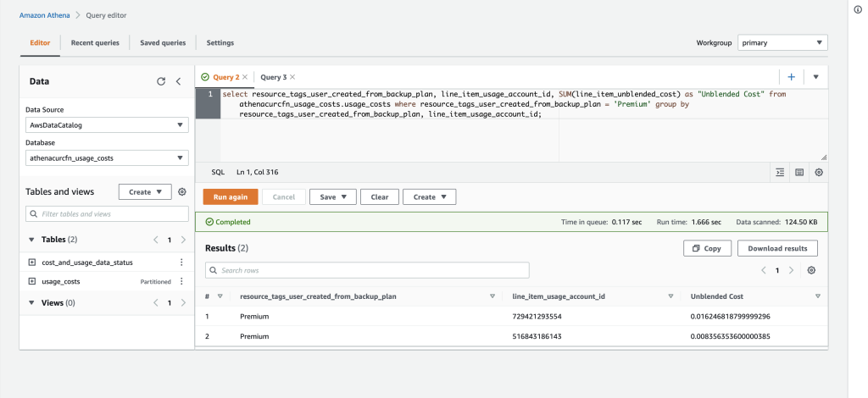Screen dimensions: 868x398
Task: Collapse the Views section
Action: (31, 303)
